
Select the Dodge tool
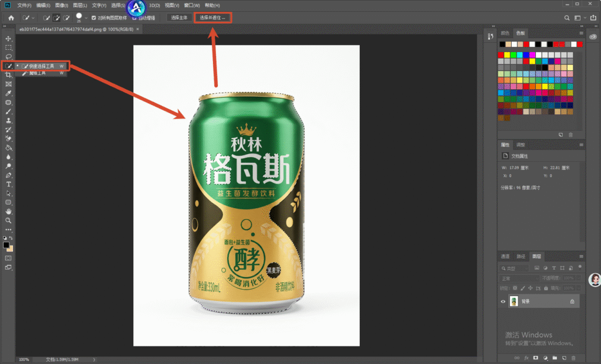coord(8,166)
